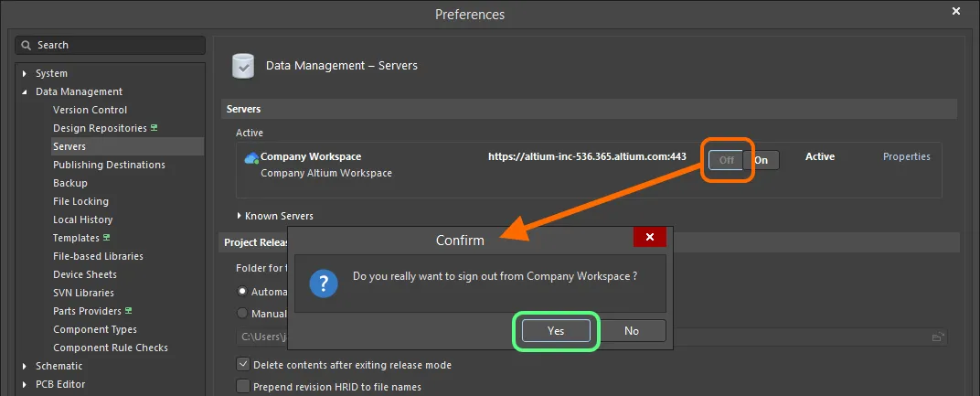Open Publishing Destinations page
The height and width of the screenshot is (396, 980).
point(110,165)
